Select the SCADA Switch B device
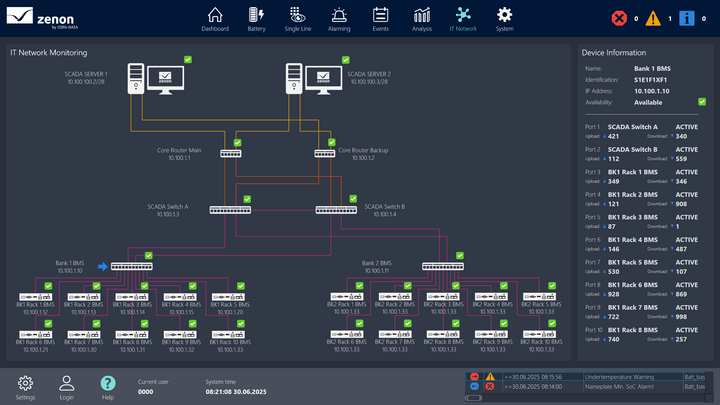Screen dimensions: 720x405 [336, 210]
